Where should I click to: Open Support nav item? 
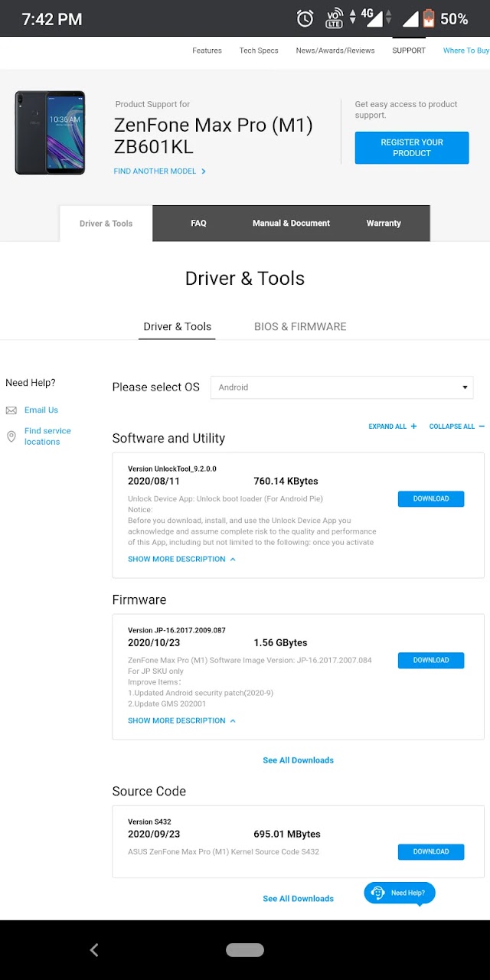coord(409,51)
